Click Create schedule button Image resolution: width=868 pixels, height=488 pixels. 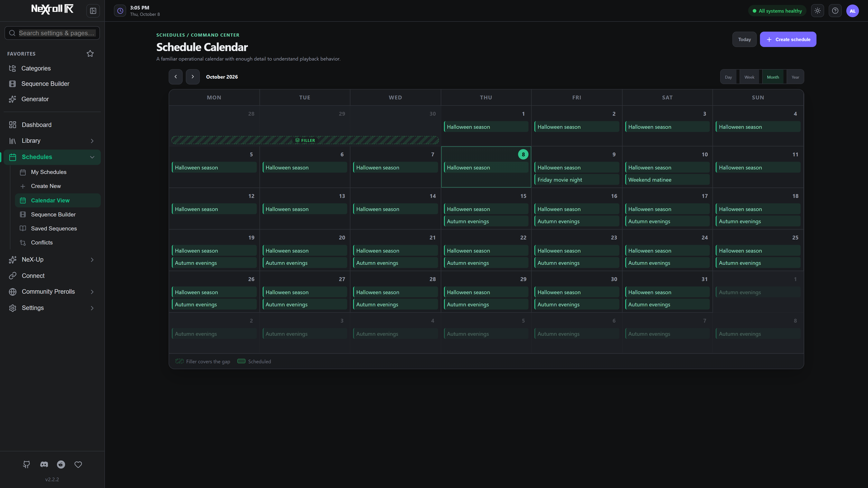coord(788,40)
